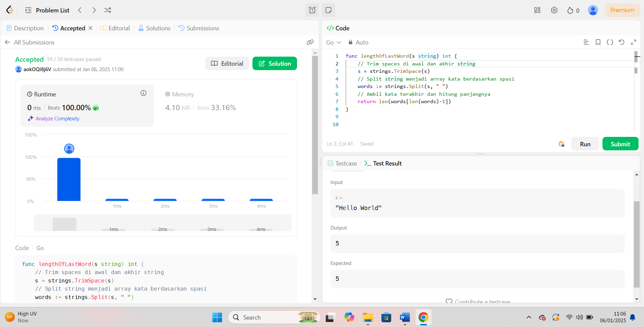The image size is (644, 327).
Task: Switch to the Description tab
Action: [x=25, y=28]
